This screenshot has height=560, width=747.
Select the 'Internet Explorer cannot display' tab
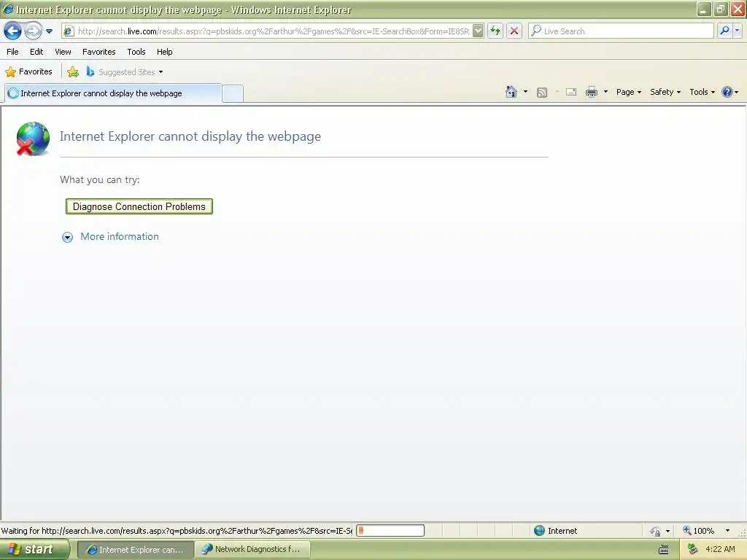pos(113,93)
